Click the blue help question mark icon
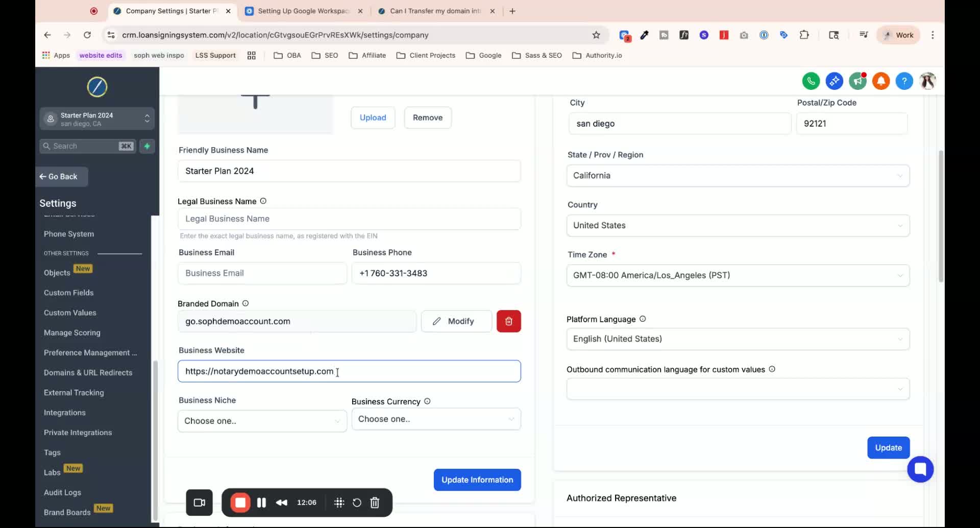Viewport: 980px width, 528px height. click(904, 81)
